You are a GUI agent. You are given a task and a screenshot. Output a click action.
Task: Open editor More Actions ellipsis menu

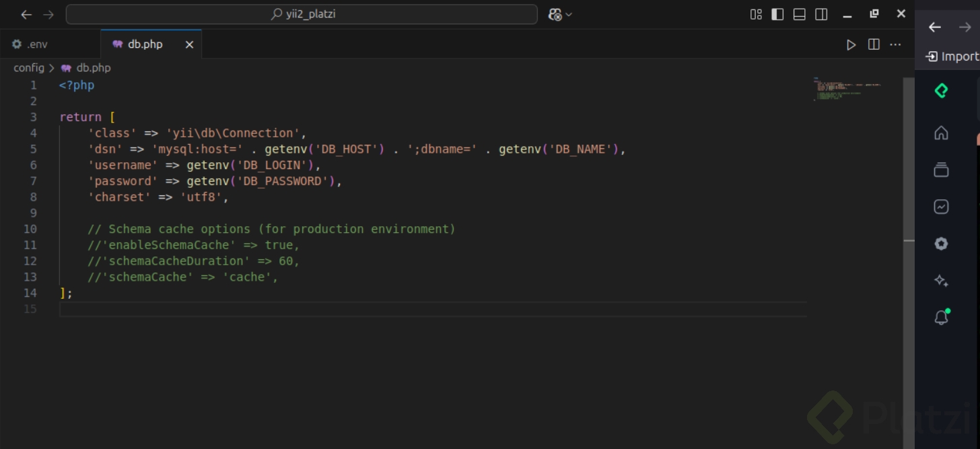tap(895, 44)
